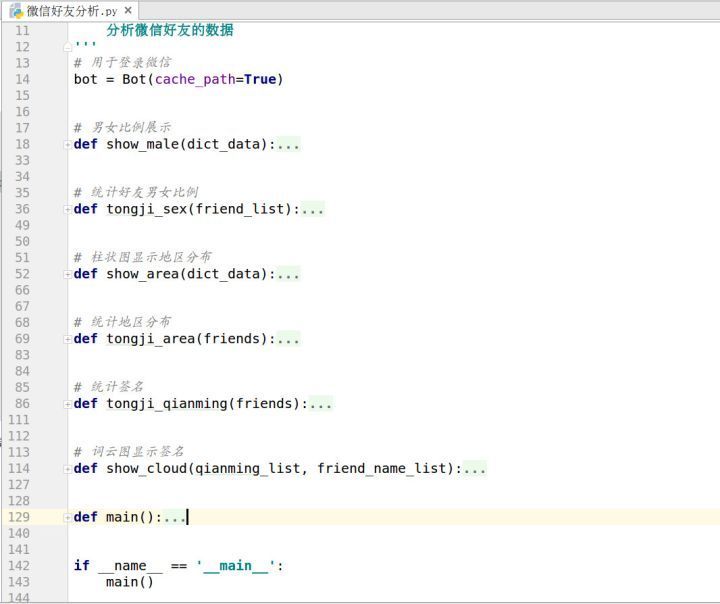Expand the folded show_cloud function
720x604 pixels.
[x=67, y=469]
